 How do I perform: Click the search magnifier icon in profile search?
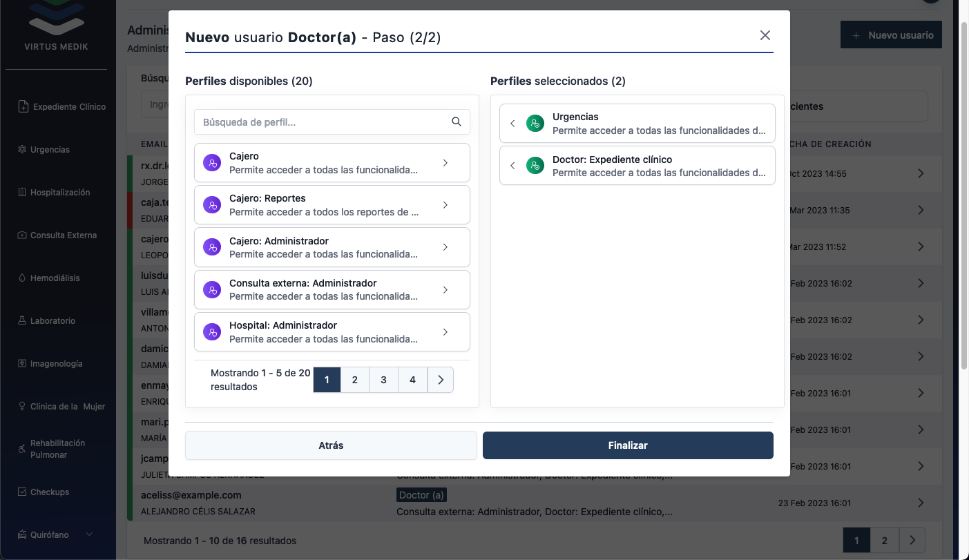pos(456,122)
